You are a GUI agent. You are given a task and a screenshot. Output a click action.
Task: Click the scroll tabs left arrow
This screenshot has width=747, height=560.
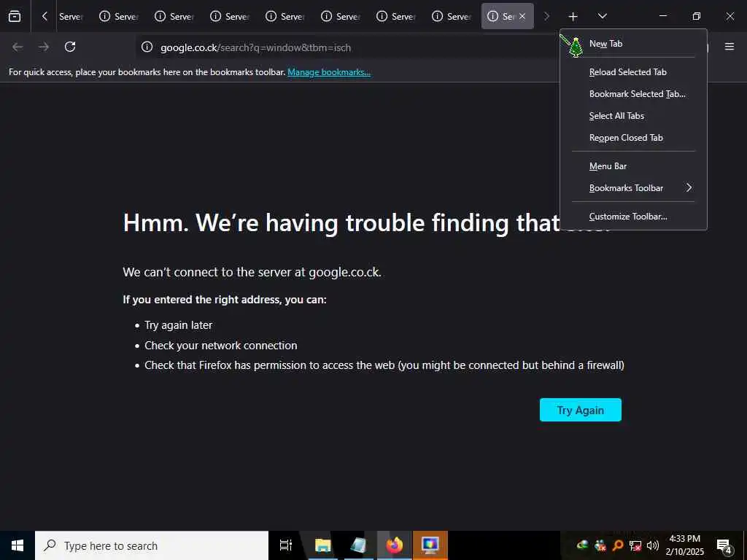(x=44, y=16)
